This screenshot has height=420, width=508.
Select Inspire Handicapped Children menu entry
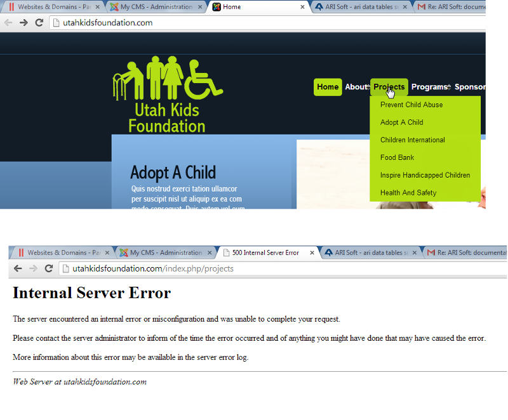425,175
